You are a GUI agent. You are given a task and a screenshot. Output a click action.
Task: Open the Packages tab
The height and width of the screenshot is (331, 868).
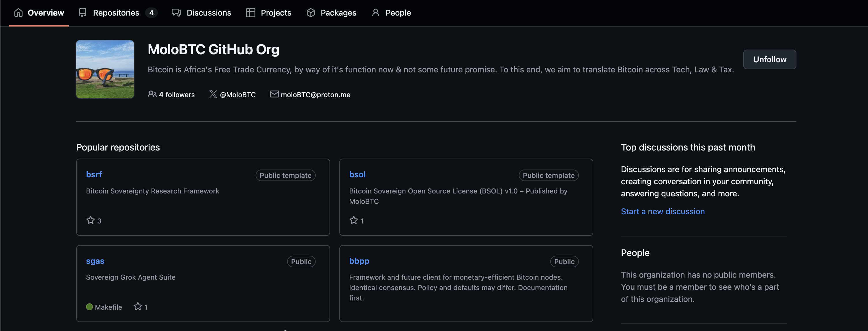point(331,13)
